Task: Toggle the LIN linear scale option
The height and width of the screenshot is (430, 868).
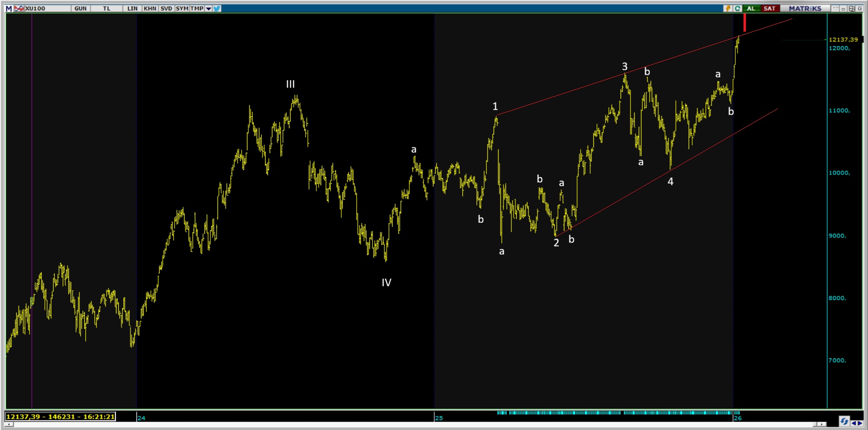Action: 132,9
